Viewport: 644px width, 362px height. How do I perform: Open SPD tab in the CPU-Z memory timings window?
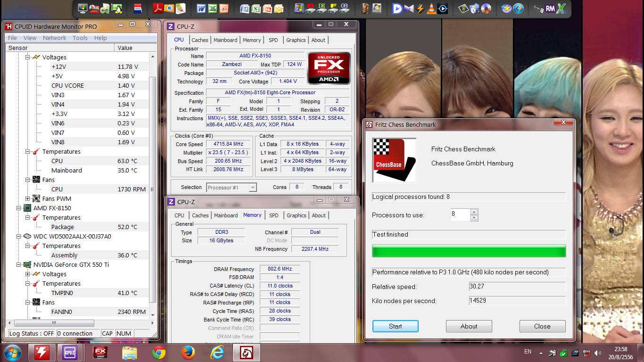click(274, 215)
